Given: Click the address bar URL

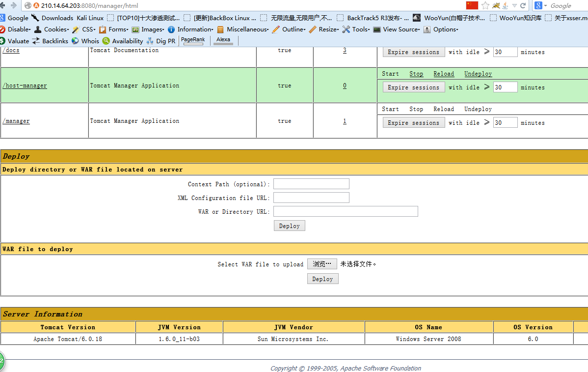Looking at the screenshot, I should (90, 5).
